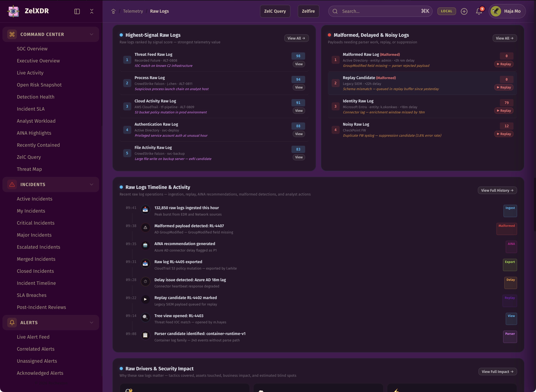
Task: Click the Command Center section icon
Action: [x=12, y=34]
